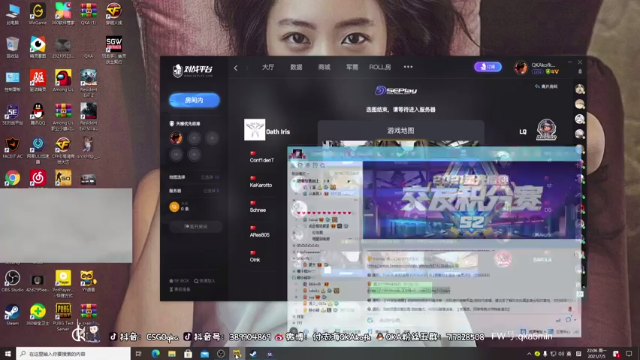
Task: Click the LQ team logo badge
Action: 546,130
